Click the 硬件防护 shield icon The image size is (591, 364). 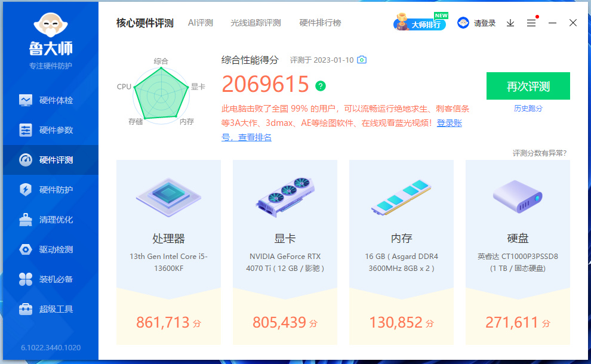(x=26, y=190)
